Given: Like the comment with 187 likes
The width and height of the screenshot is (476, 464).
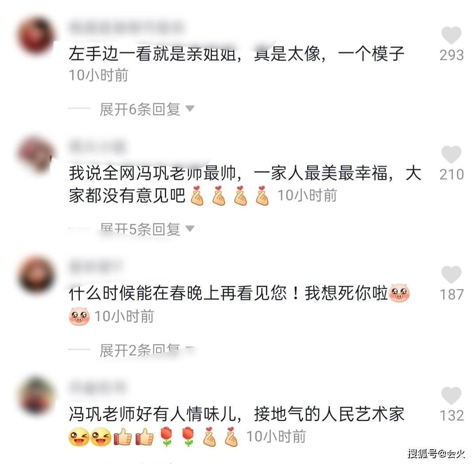Looking at the screenshot, I should (451, 275).
